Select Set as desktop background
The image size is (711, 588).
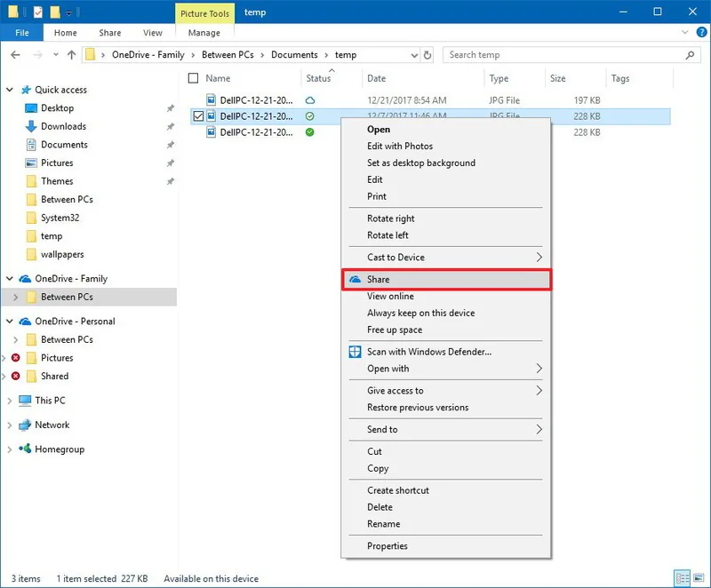pyautogui.click(x=446, y=163)
